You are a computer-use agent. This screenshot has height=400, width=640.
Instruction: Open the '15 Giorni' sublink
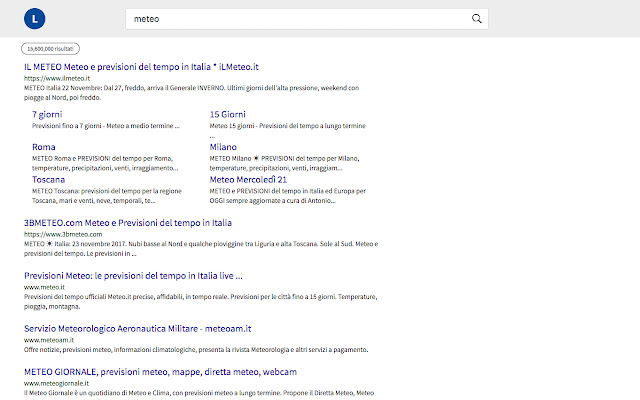tap(227, 115)
